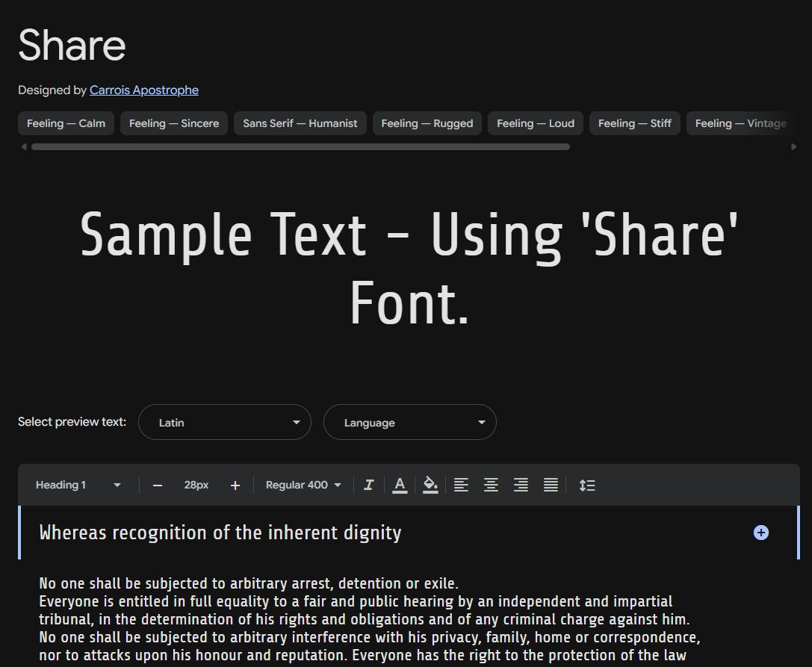Open the Regular 400 weight dropdown

point(303,485)
